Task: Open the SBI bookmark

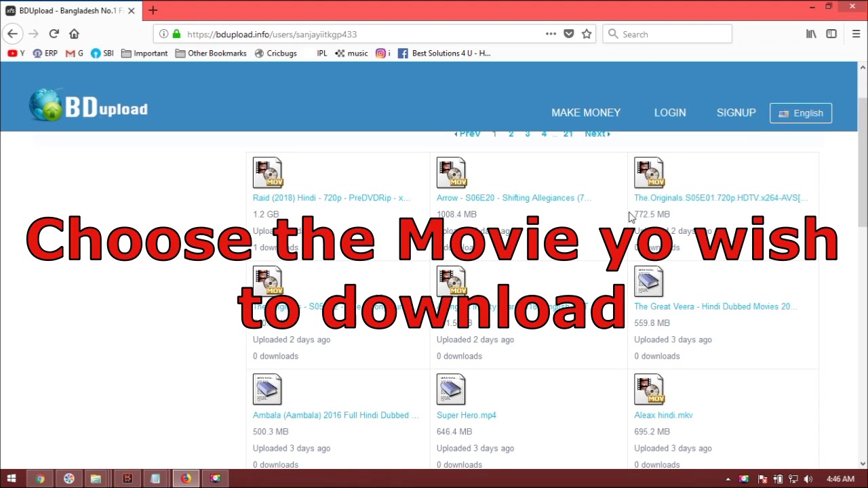Action: pos(102,53)
